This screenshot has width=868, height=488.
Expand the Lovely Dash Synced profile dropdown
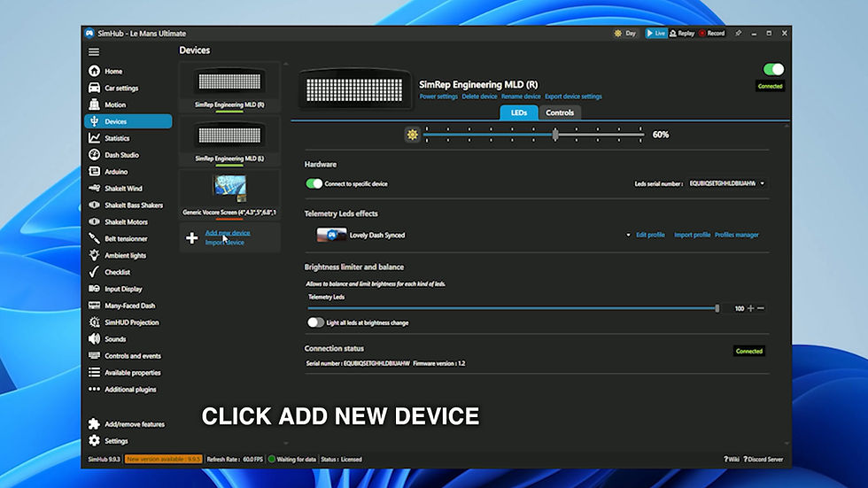[628, 236]
